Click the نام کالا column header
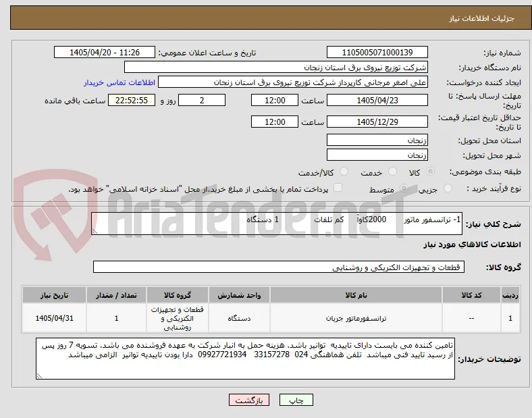 coord(356,295)
